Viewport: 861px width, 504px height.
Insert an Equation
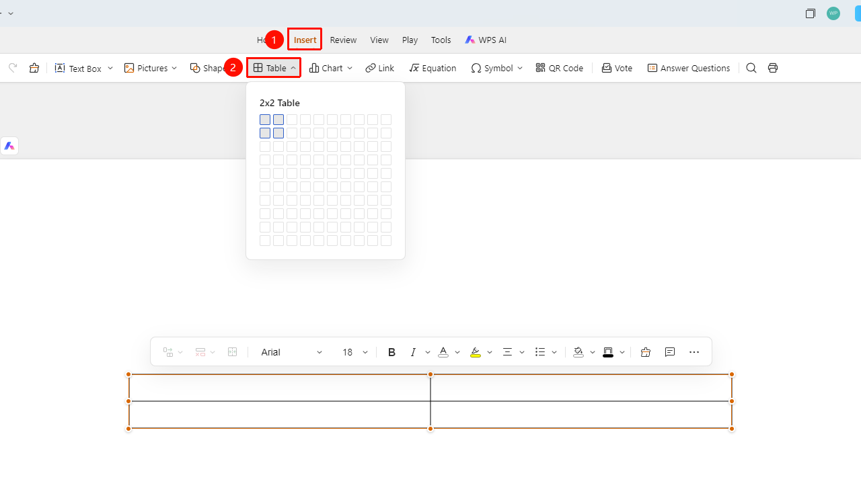click(x=433, y=68)
